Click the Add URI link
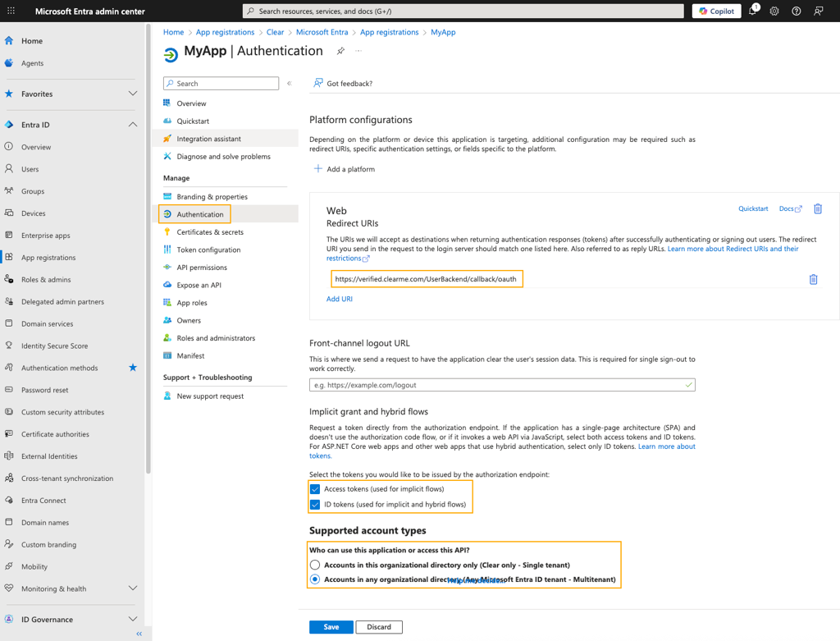The height and width of the screenshot is (641, 840). (x=340, y=299)
